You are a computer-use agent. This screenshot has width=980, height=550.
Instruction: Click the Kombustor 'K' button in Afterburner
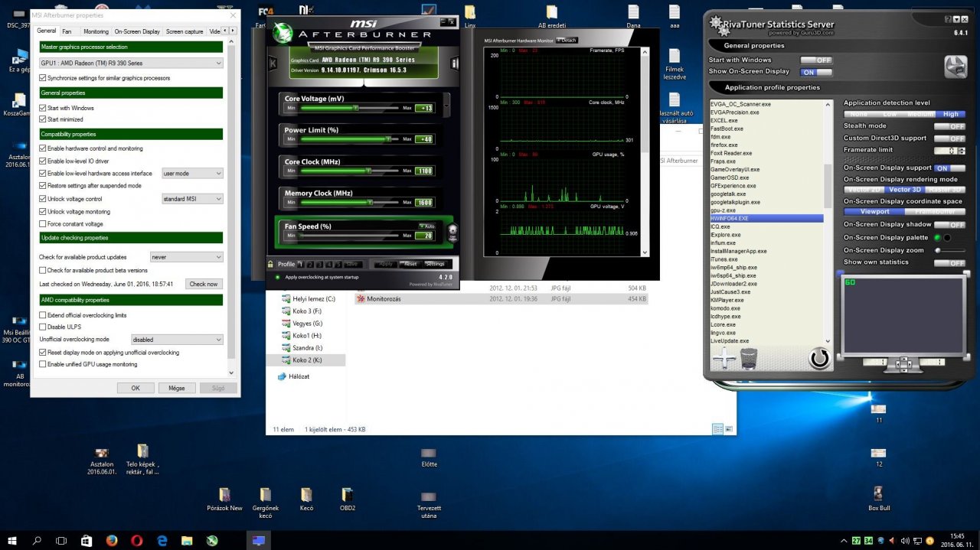[x=271, y=63]
